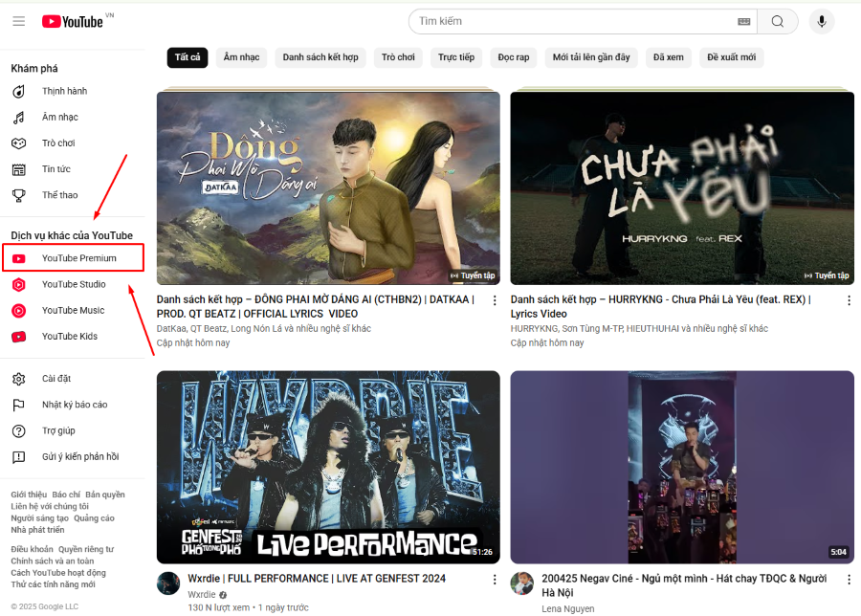Viewport: 861px width, 616px height.
Task: Click Thử các tính năng mới link
Action: pyautogui.click(x=53, y=584)
